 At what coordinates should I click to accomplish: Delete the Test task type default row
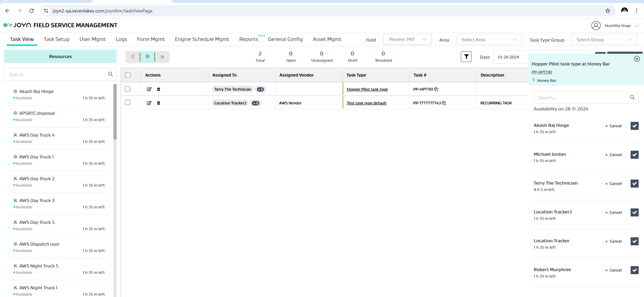[159, 103]
